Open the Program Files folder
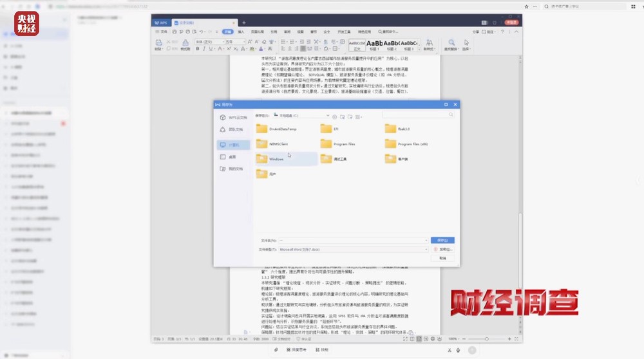The height and width of the screenshot is (359, 644). pos(343,144)
